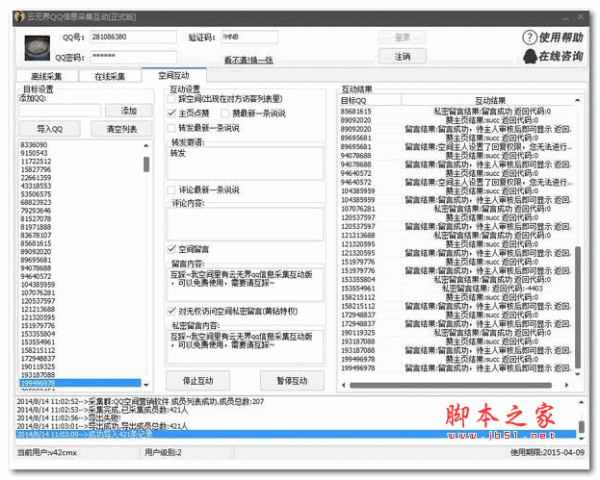Select highlighted QQ 199496978 in target list

[x=80, y=383]
